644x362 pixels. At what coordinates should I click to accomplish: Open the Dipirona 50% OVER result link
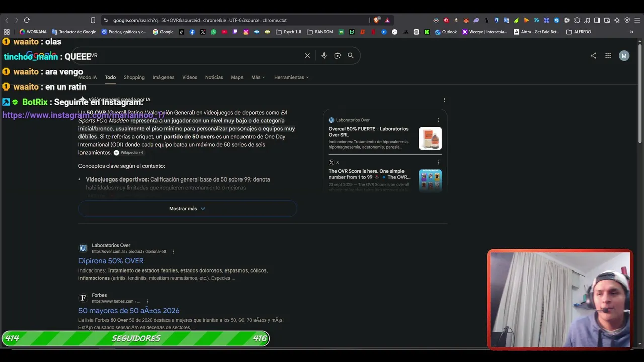[x=111, y=261]
